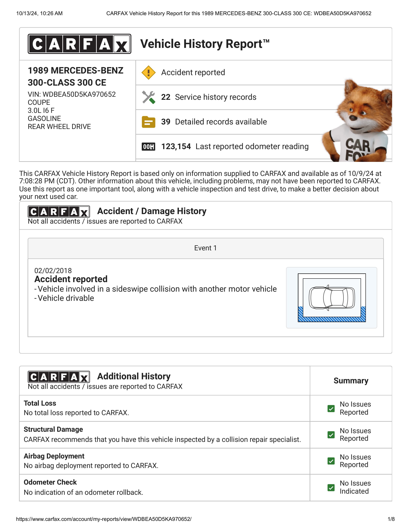Viewport: 411px width, 532px height.
Task: Open the 22 Service history records row
Action: 264,97
